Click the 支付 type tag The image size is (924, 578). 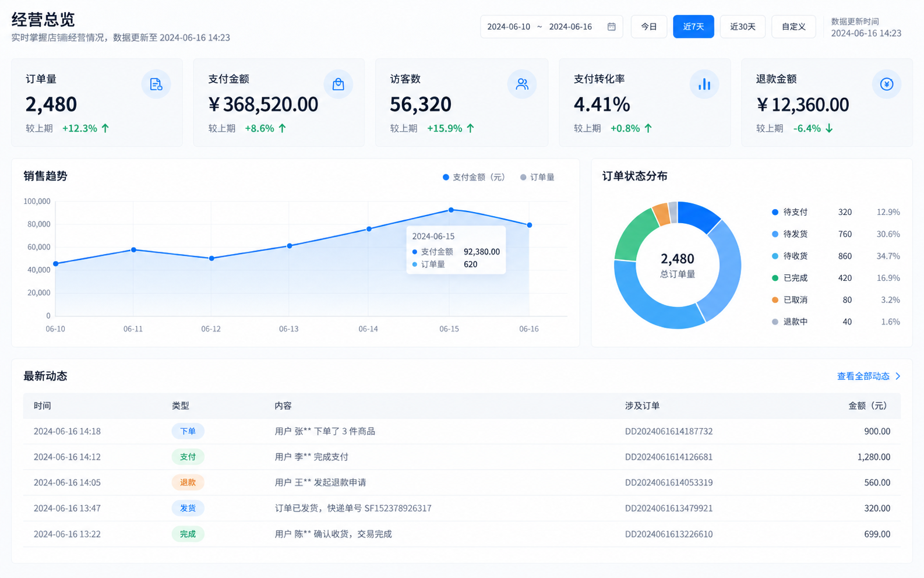(x=188, y=457)
